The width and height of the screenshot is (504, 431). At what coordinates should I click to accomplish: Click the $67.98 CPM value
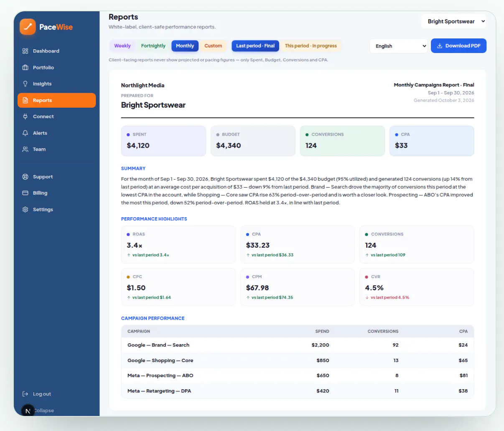click(257, 288)
